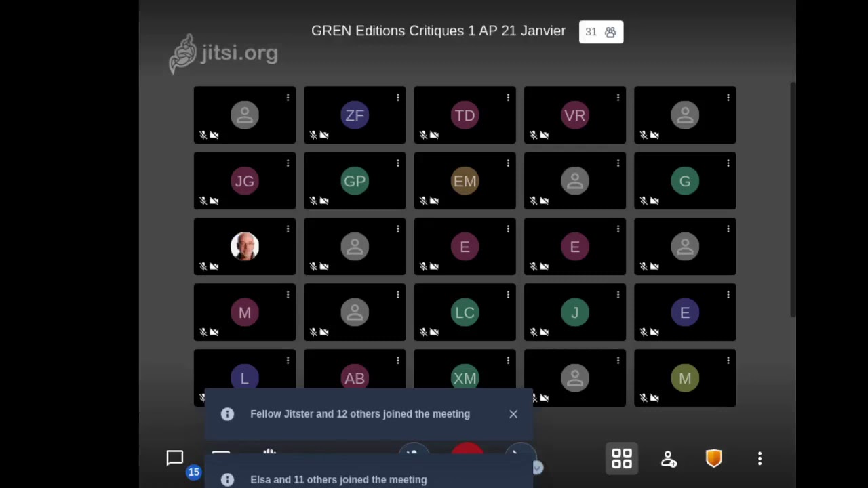Select the EM participant avatar

coord(465,181)
